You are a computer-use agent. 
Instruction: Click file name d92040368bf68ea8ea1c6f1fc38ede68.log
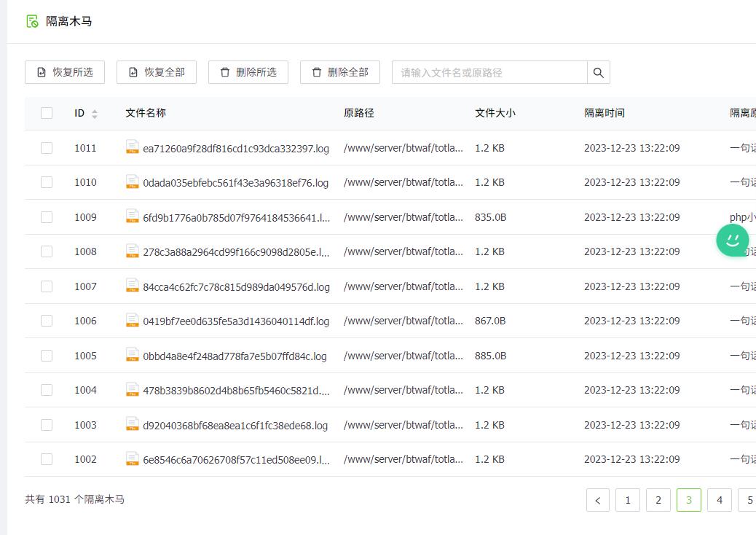tap(235, 426)
